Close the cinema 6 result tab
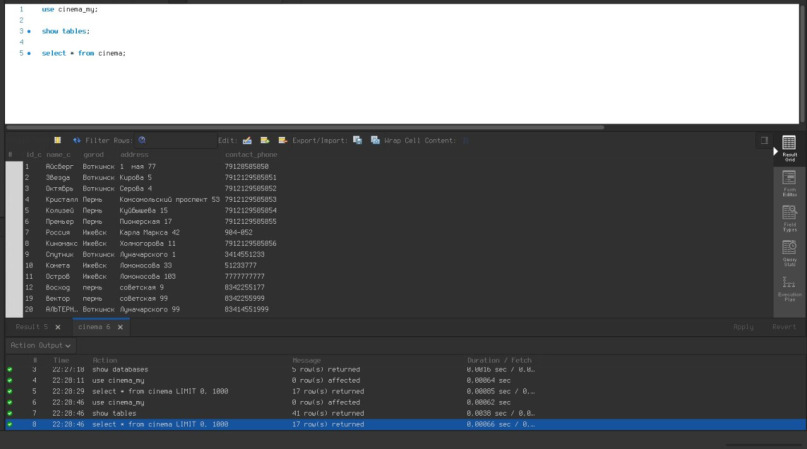The image size is (807, 449). click(121, 327)
